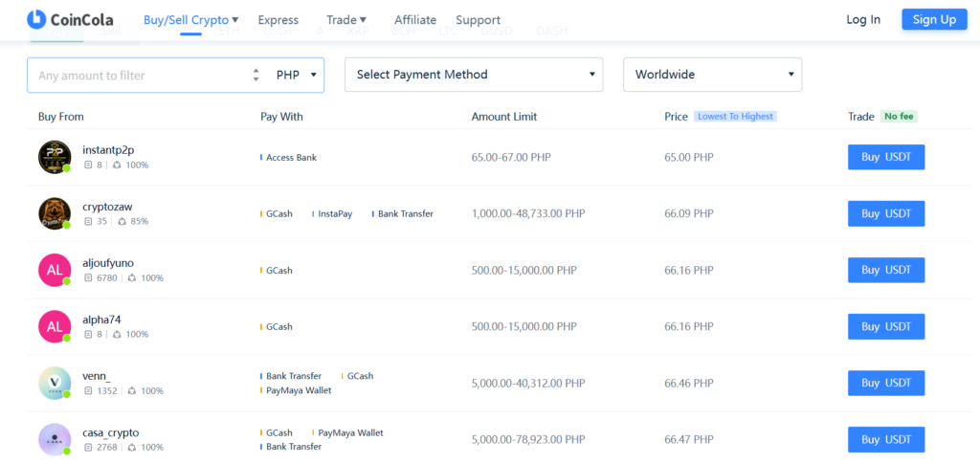Click the No fee badge

(x=899, y=116)
